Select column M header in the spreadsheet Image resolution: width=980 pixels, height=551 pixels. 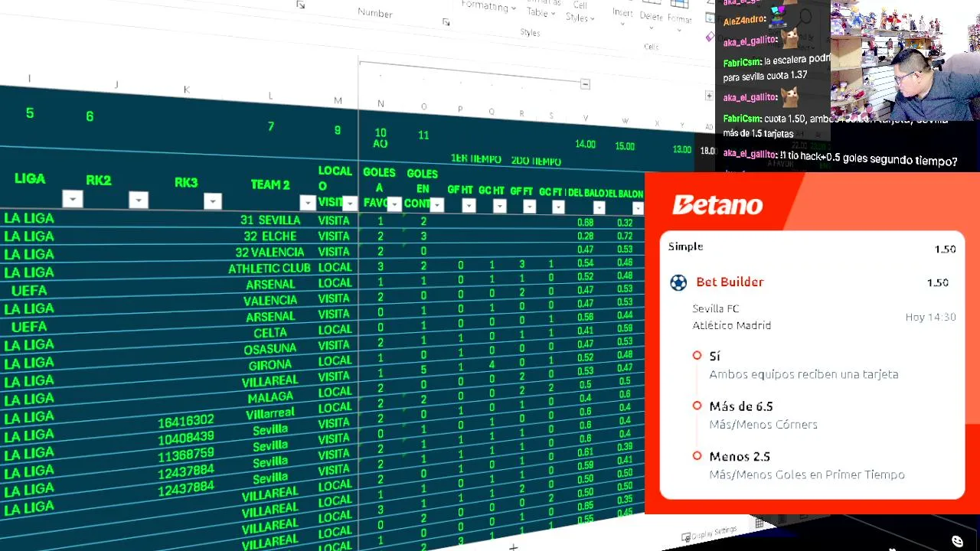[x=338, y=101]
